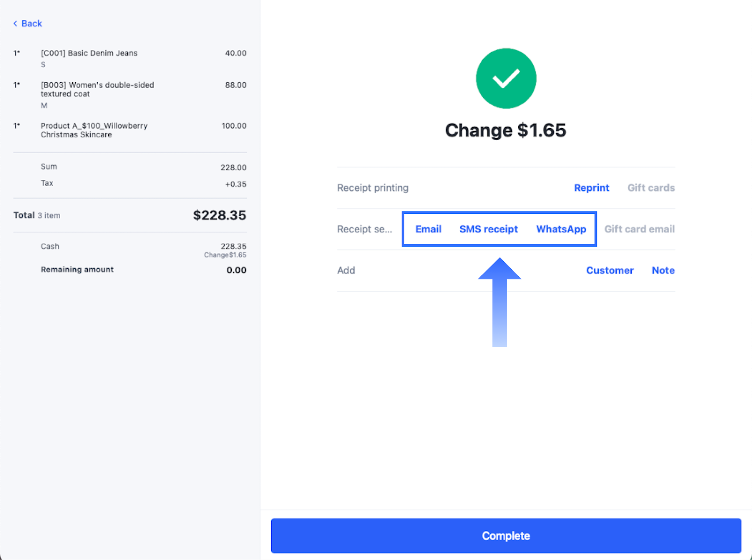Select the Women's double-sided textured coat item
The width and height of the screenshot is (752, 560).
click(97, 90)
